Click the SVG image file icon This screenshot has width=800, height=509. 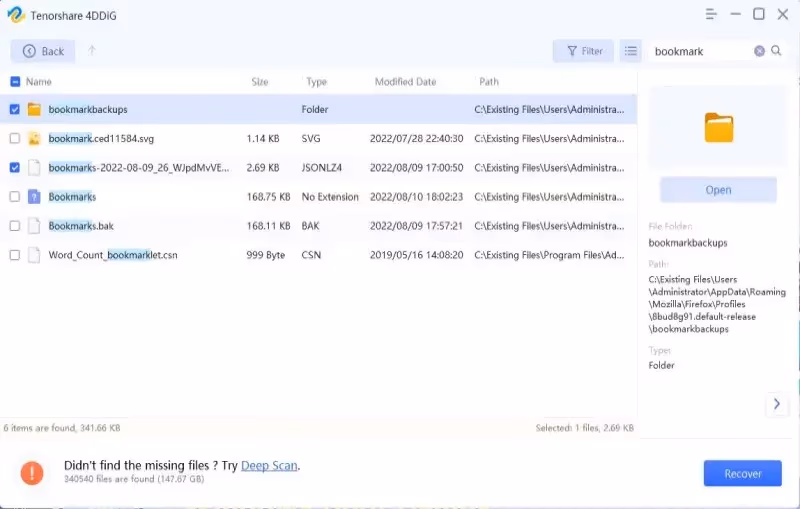[34, 138]
